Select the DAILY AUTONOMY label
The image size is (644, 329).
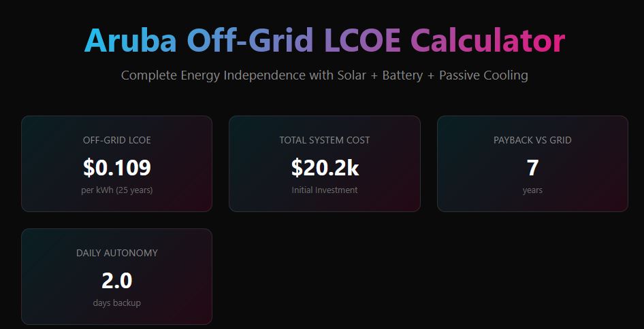point(117,253)
